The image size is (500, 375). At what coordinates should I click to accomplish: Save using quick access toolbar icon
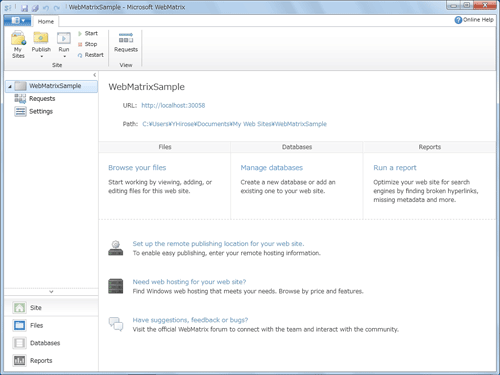(24, 7)
